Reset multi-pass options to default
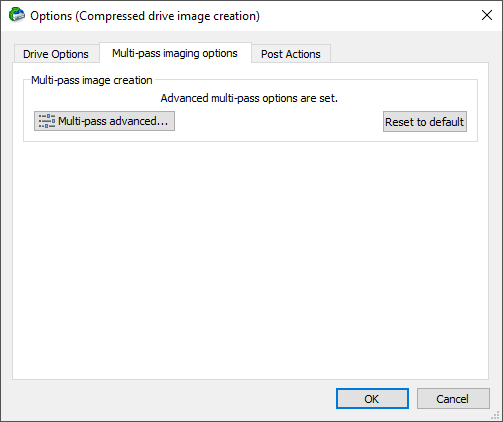The image size is (503, 422). click(425, 122)
